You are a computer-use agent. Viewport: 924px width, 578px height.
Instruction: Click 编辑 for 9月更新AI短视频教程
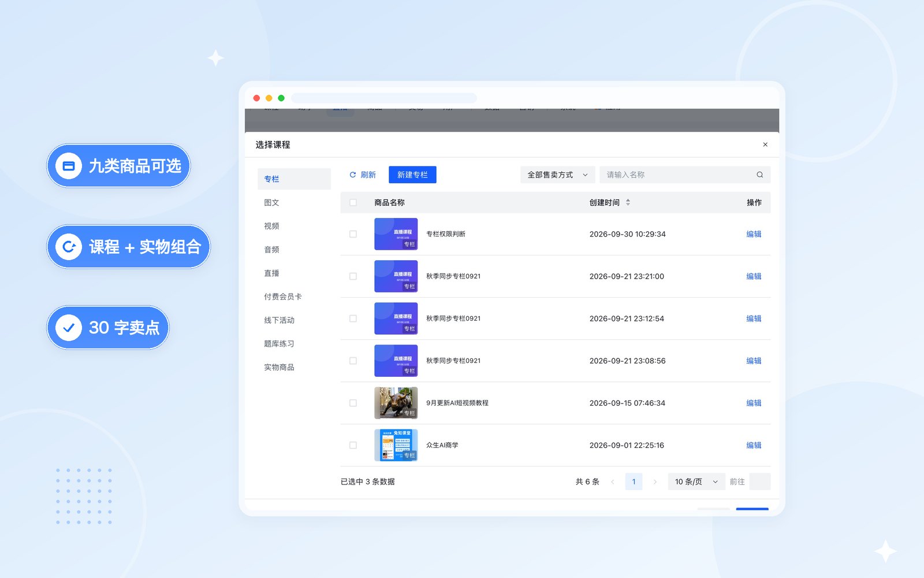pyautogui.click(x=754, y=403)
